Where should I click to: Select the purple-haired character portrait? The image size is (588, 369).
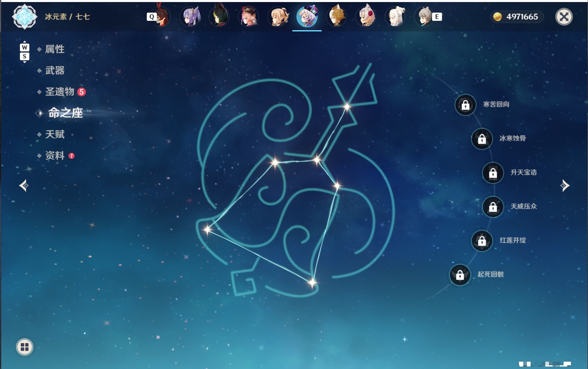191,17
